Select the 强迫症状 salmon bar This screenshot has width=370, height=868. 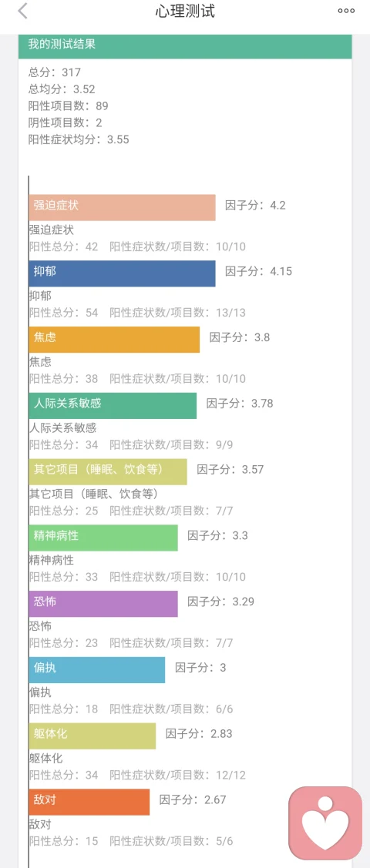(x=122, y=208)
